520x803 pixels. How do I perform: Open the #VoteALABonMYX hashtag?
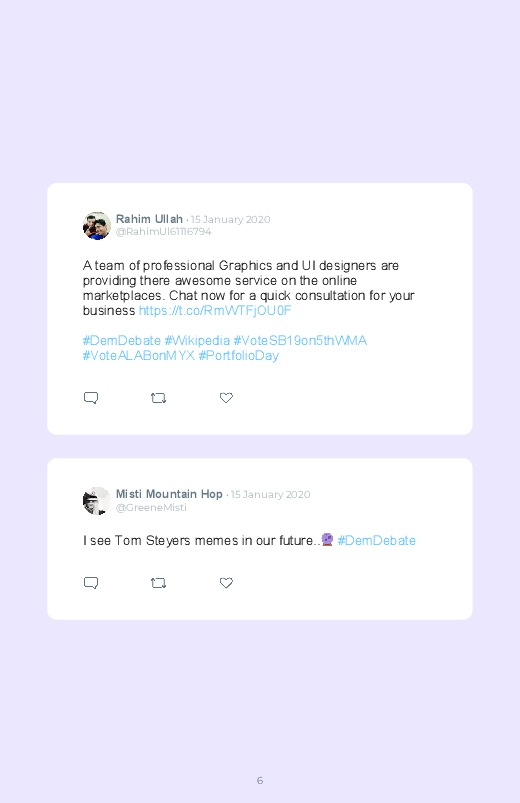click(x=139, y=355)
